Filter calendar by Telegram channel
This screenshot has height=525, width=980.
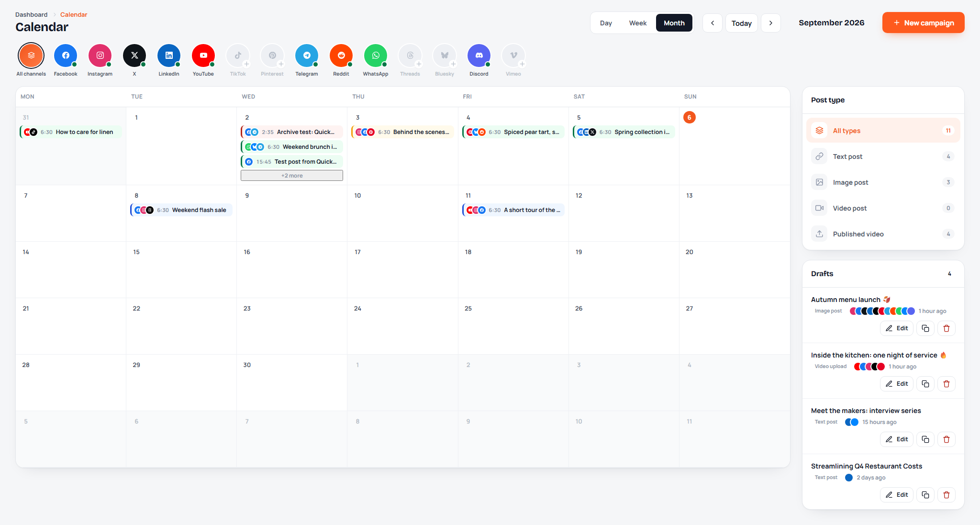(x=307, y=56)
